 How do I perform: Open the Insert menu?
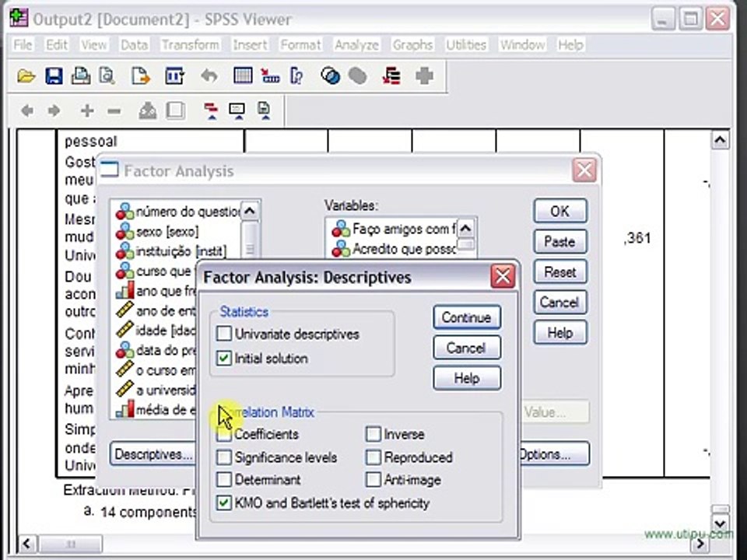(x=250, y=45)
